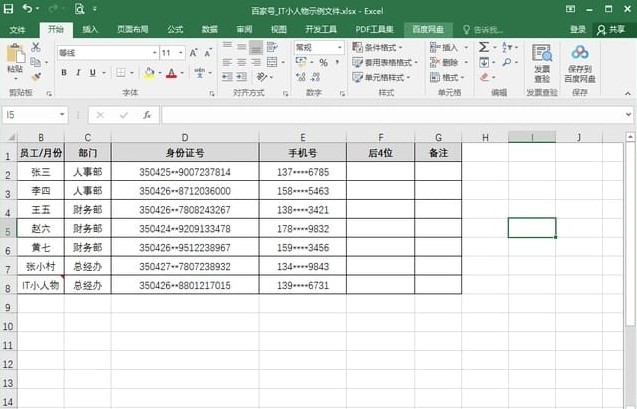The height and width of the screenshot is (409, 637).
Task: Click the Save icon in title bar
Action: (x=8, y=9)
